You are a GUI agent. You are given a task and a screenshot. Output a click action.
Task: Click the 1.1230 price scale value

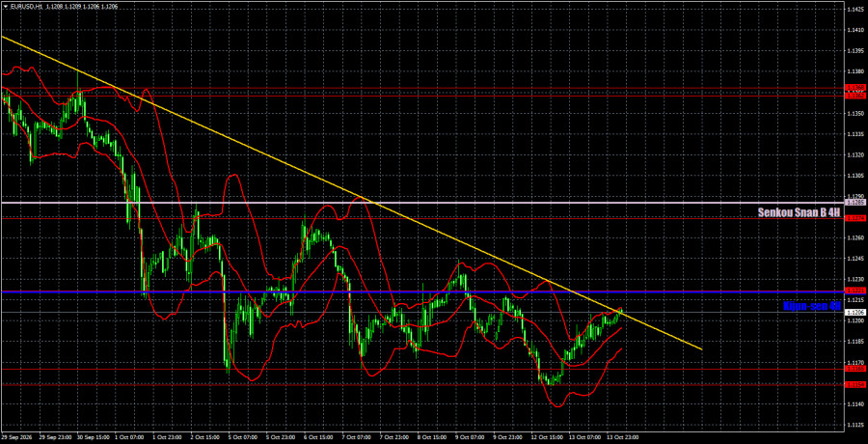[854, 279]
